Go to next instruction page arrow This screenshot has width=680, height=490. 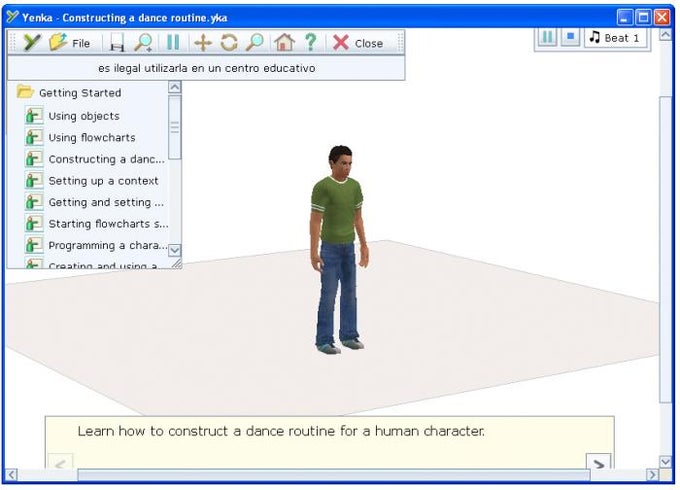[x=599, y=464]
